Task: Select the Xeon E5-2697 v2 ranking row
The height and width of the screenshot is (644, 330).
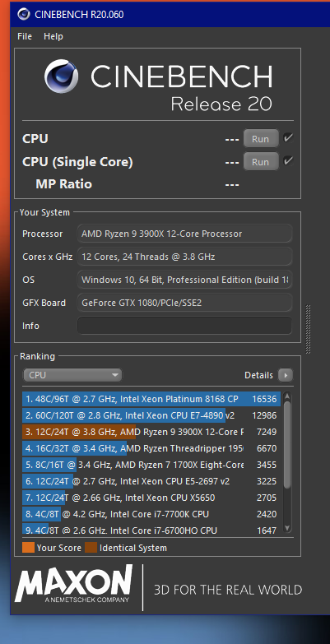Action: point(151,481)
